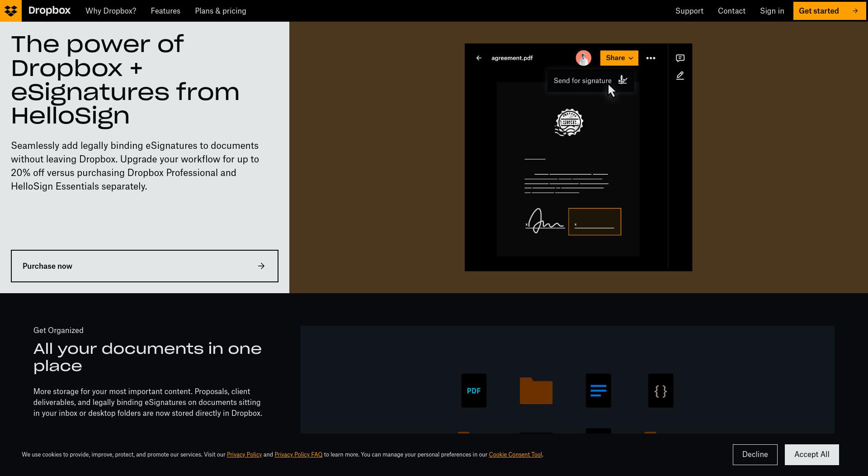Go to Plans & pricing

click(x=221, y=11)
